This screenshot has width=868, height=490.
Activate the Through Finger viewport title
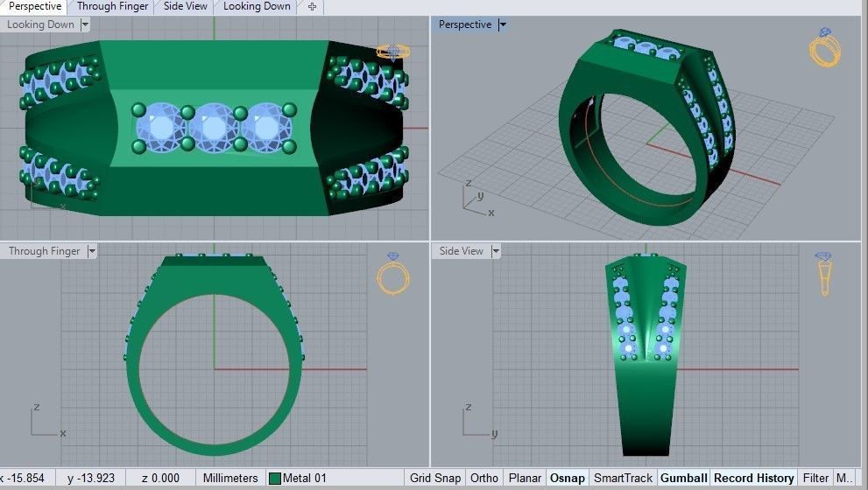45,251
